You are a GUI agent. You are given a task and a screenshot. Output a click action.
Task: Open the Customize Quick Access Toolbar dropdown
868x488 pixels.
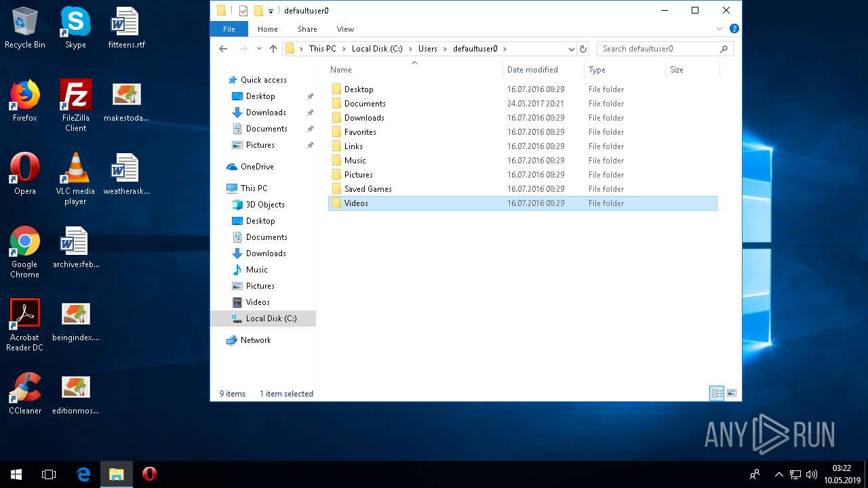pos(271,11)
